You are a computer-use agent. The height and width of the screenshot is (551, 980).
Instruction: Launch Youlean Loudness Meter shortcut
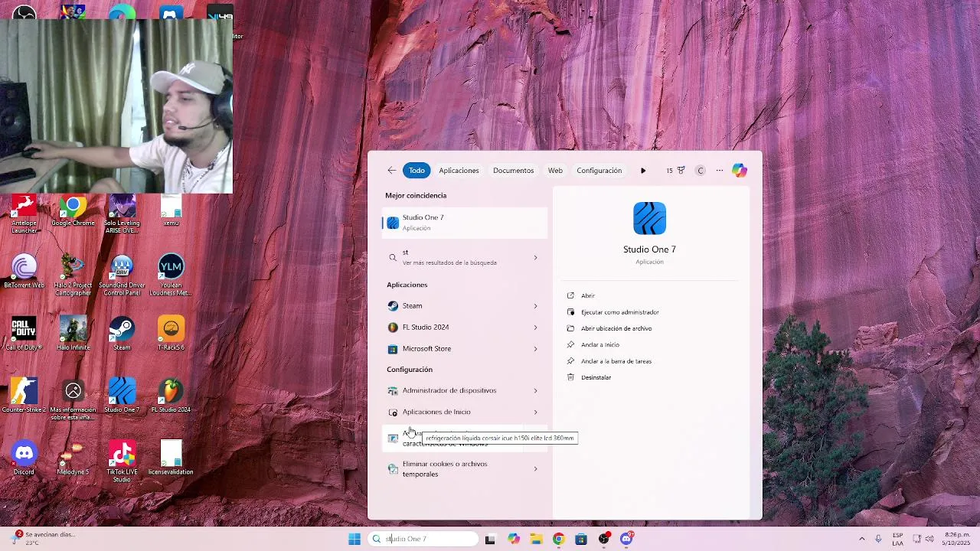[x=171, y=275]
